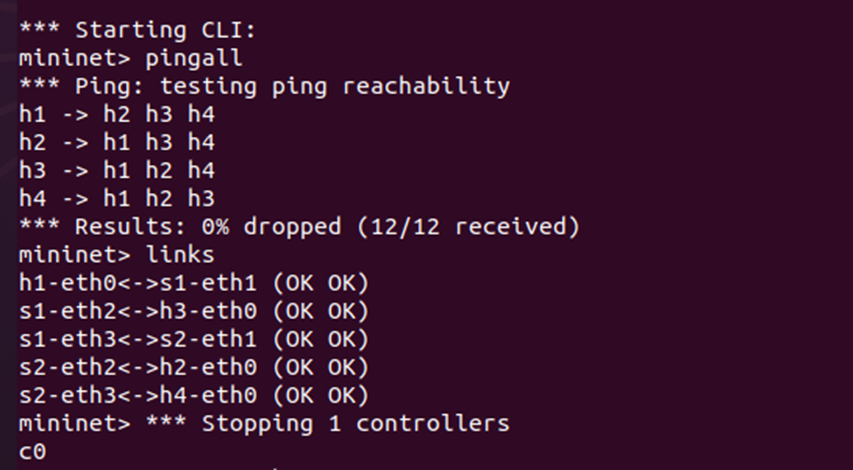Click the "h2 -> h1 h3 h4" ping row
Screen dimensions: 853x470
[x=116, y=142]
